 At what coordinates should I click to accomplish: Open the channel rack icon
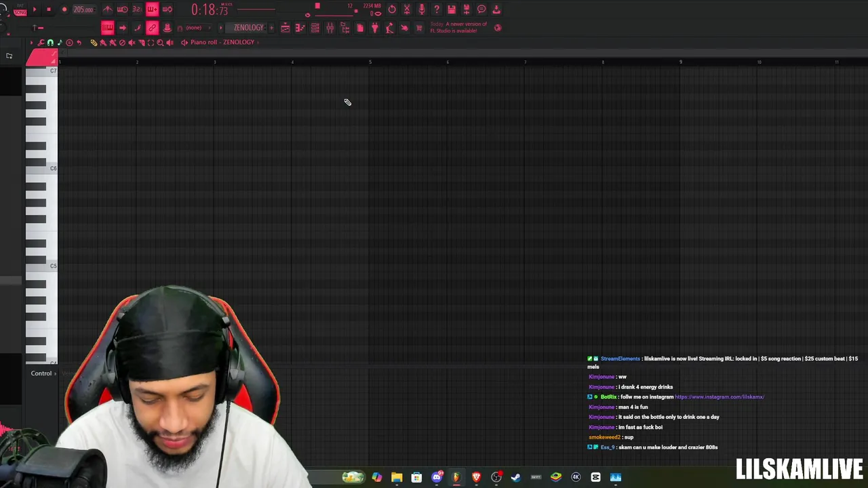coord(315,28)
